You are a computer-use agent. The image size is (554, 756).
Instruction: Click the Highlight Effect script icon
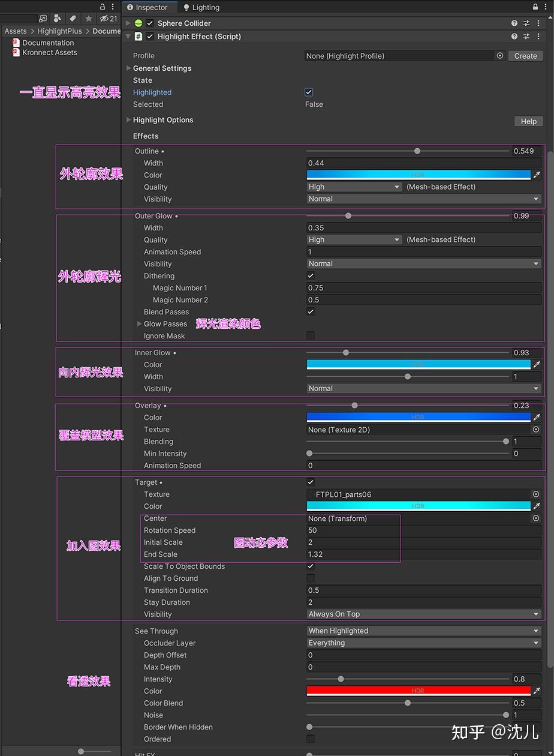[x=139, y=36]
